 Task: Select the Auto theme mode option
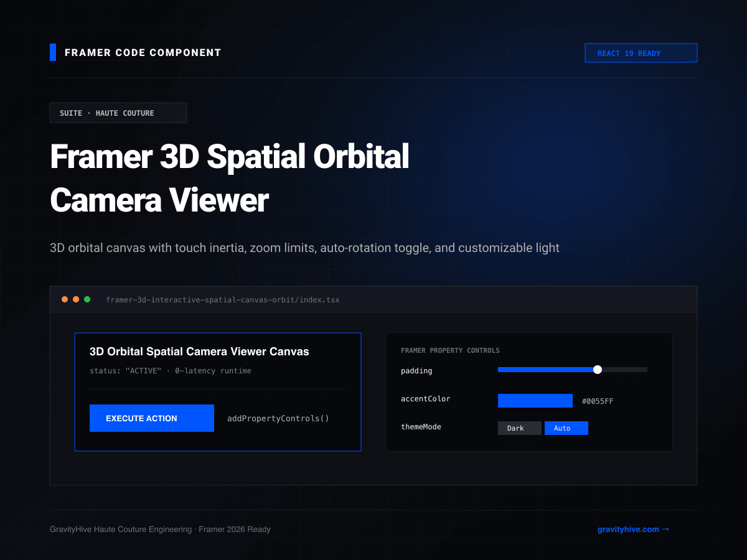[x=566, y=428]
